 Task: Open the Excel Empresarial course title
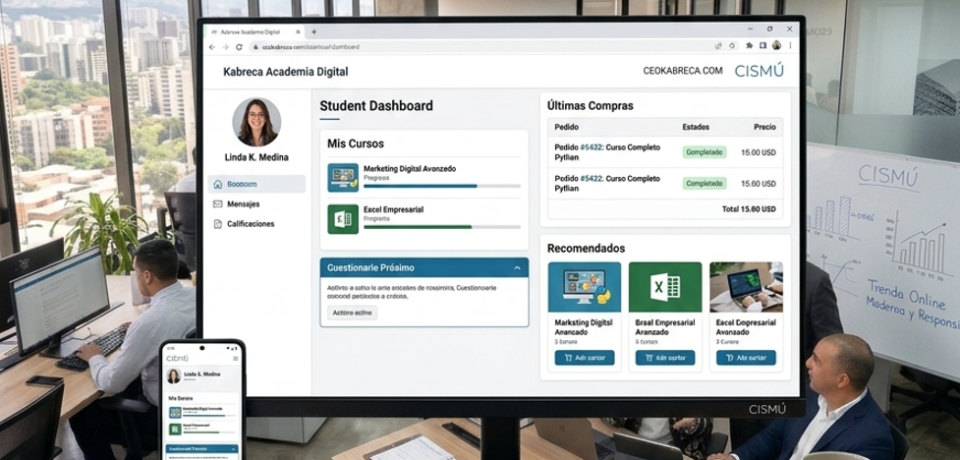point(394,209)
